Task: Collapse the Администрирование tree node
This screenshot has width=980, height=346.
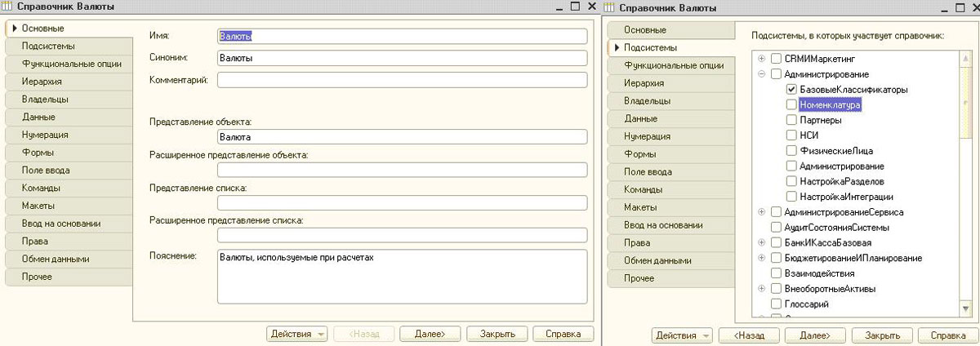Action: [762, 74]
